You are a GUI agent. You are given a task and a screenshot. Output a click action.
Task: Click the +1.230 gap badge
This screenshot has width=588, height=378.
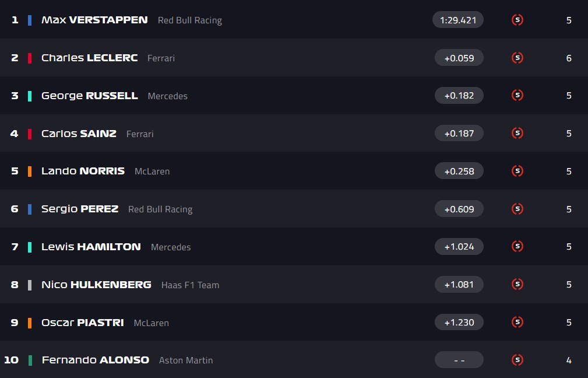459,322
